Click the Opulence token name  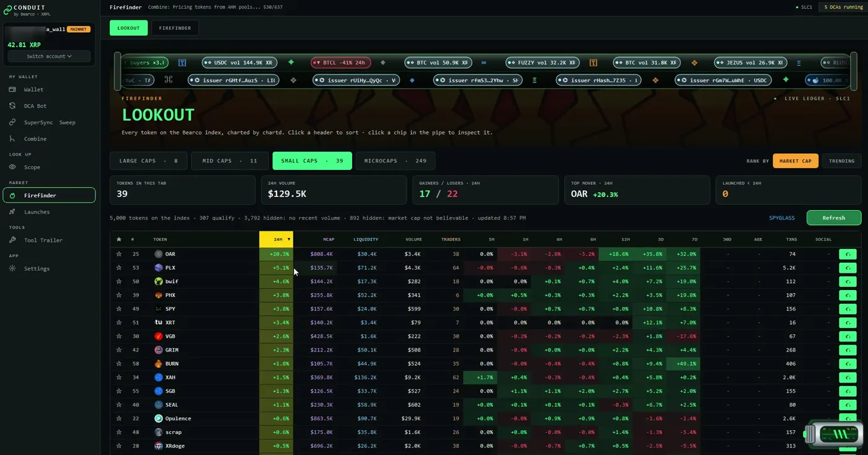178,418
